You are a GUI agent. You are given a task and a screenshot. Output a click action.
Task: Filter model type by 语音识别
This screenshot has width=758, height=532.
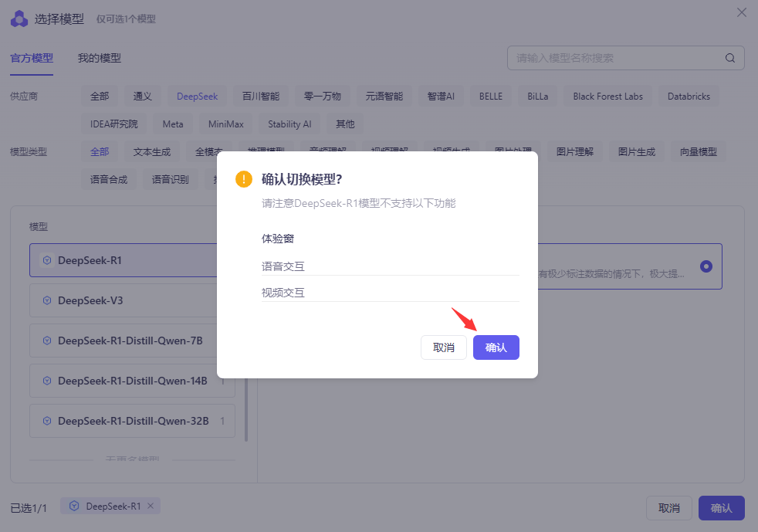click(x=170, y=180)
